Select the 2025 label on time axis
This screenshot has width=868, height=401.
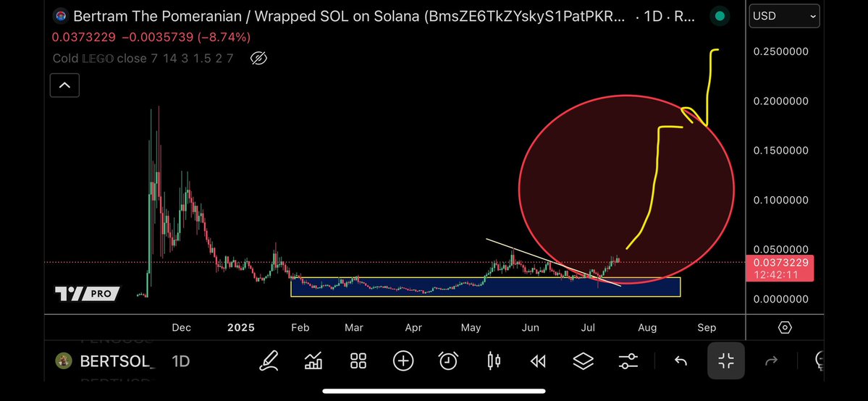point(241,328)
